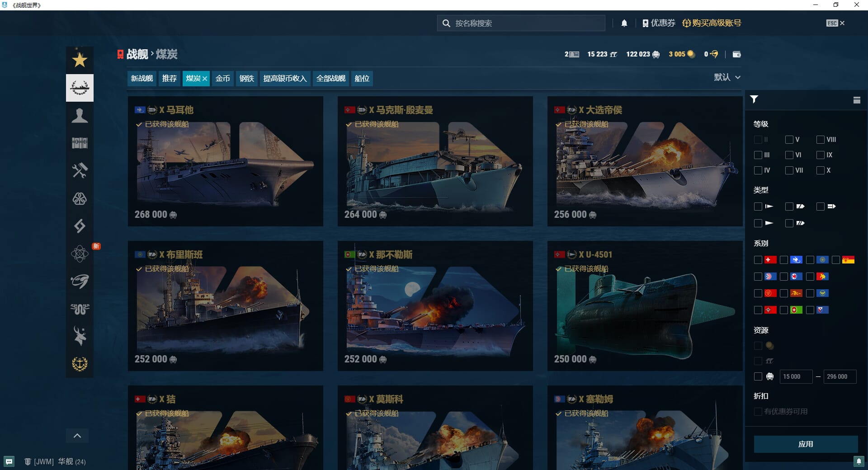Expand the 默认 sort dropdown

727,77
